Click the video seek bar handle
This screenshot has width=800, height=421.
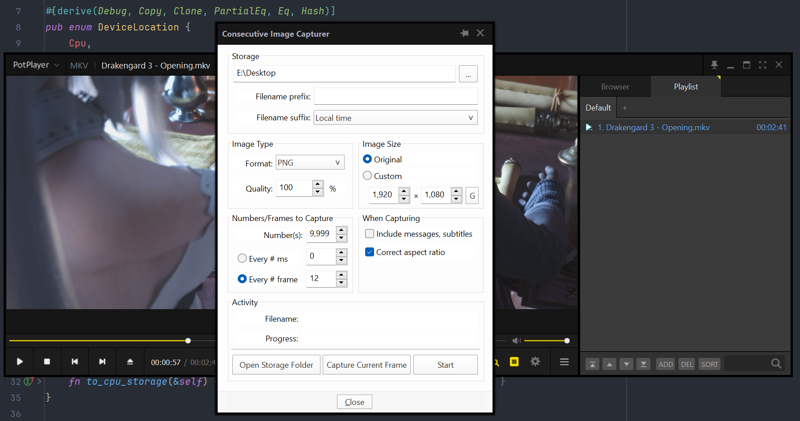point(188,340)
